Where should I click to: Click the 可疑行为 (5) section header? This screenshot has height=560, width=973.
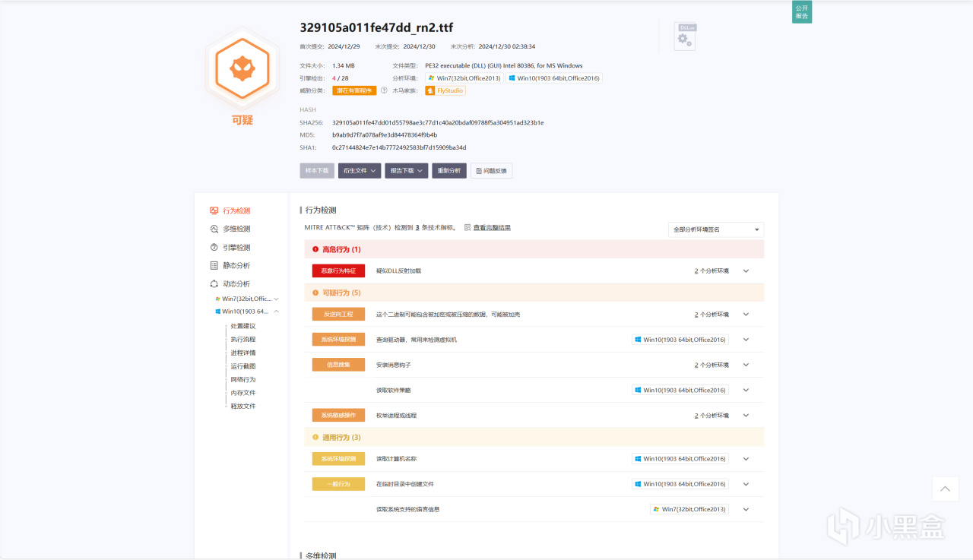(534, 293)
